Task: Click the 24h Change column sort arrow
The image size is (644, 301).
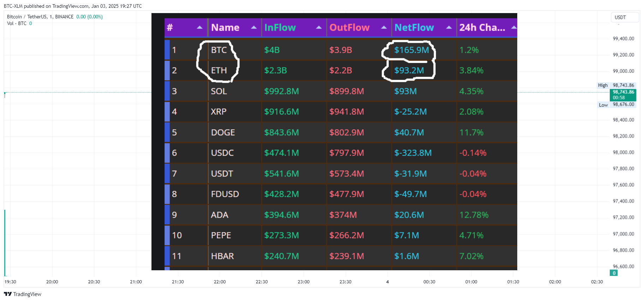Action: click(x=514, y=28)
